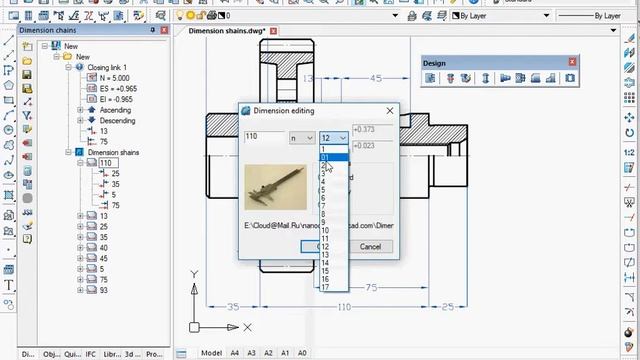
Task: Expand the Descending tree node
Action: 80,120
